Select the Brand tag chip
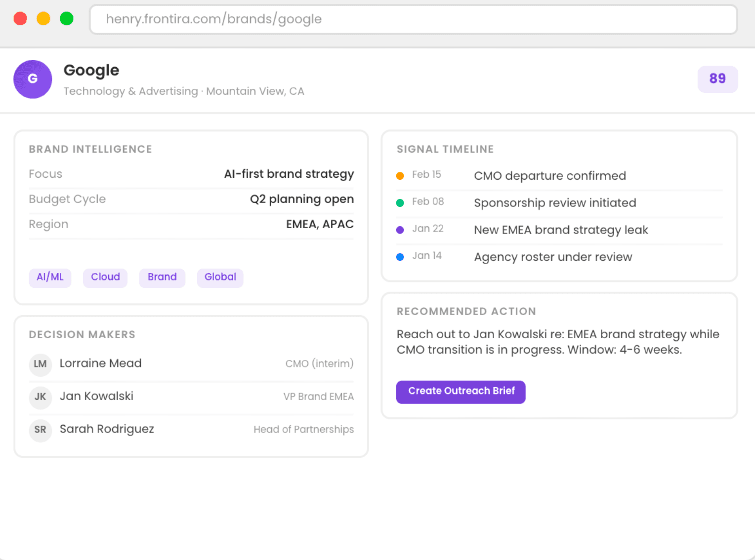 pos(162,277)
